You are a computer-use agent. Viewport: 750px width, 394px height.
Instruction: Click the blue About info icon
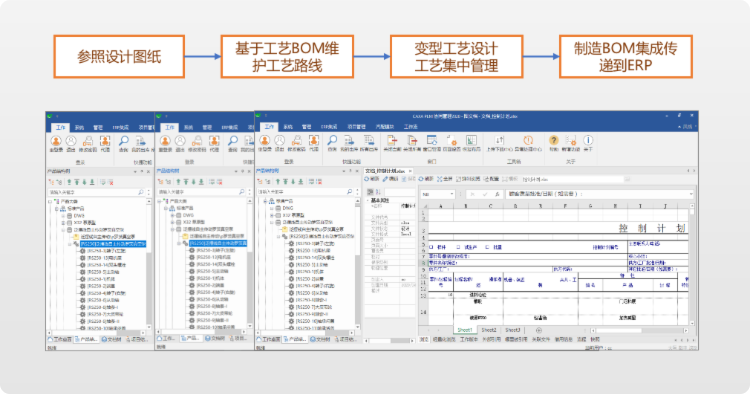tap(588, 140)
